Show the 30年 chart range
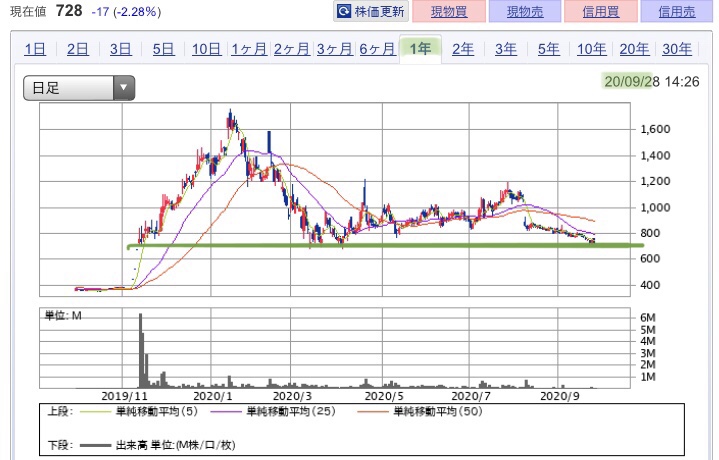 677,49
